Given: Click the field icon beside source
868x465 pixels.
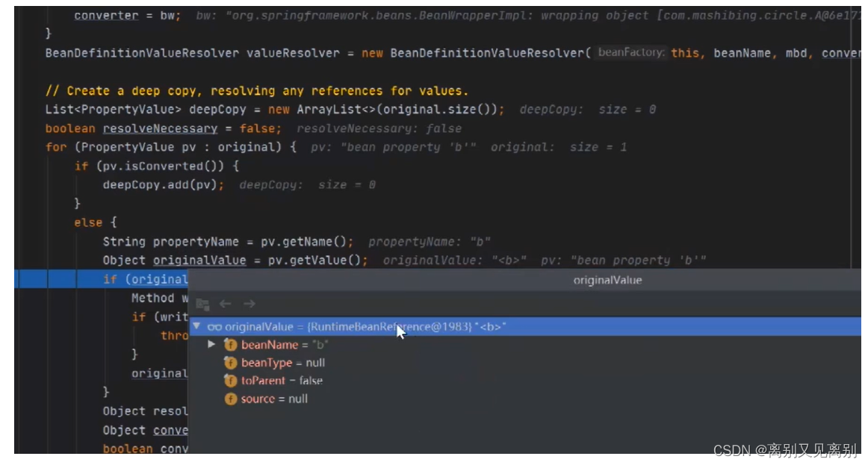Looking at the screenshot, I should tap(230, 399).
